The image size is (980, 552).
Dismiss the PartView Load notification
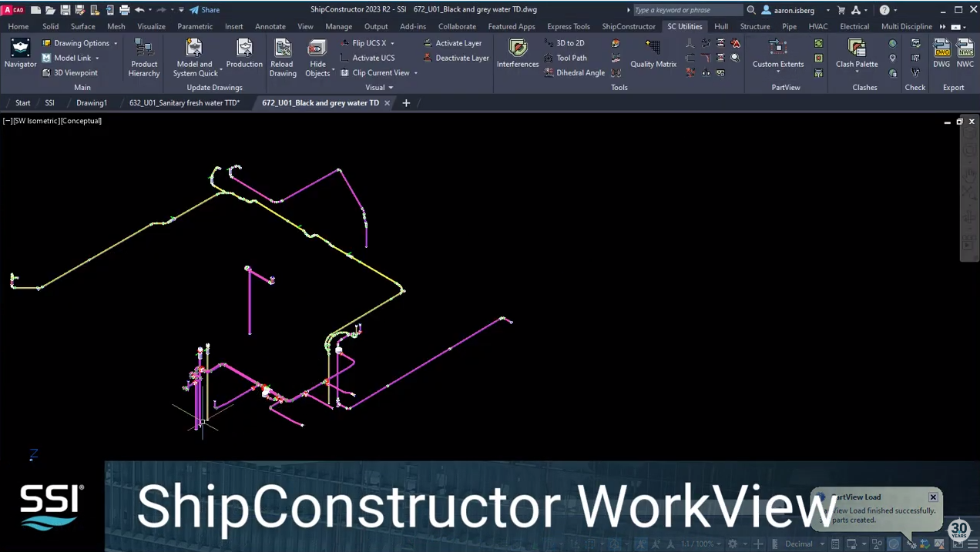point(933,497)
